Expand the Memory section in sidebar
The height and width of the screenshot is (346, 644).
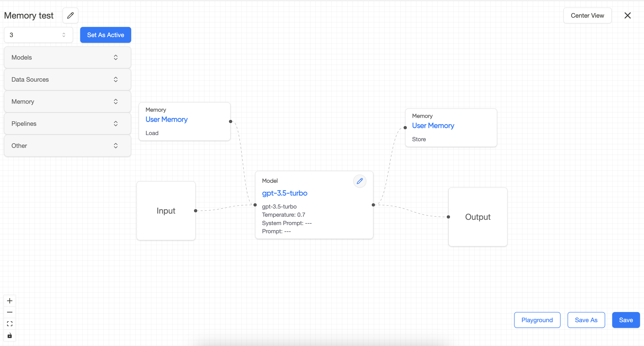click(x=68, y=102)
